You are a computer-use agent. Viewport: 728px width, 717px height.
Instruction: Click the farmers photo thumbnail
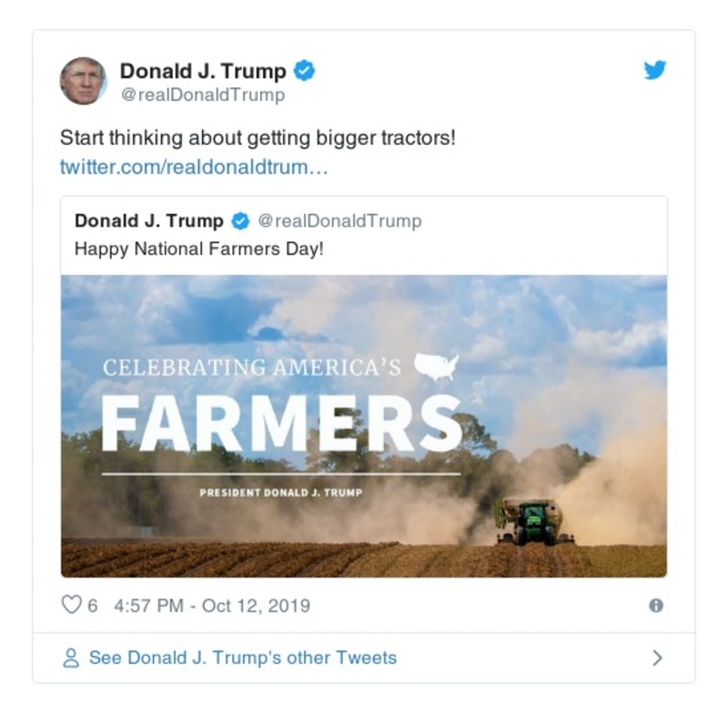(364, 423)
